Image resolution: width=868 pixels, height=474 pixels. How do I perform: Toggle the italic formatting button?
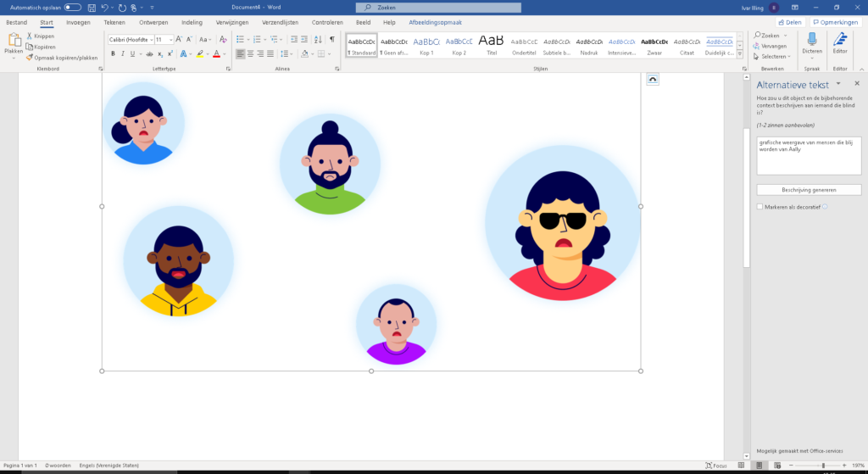point(123,53)
